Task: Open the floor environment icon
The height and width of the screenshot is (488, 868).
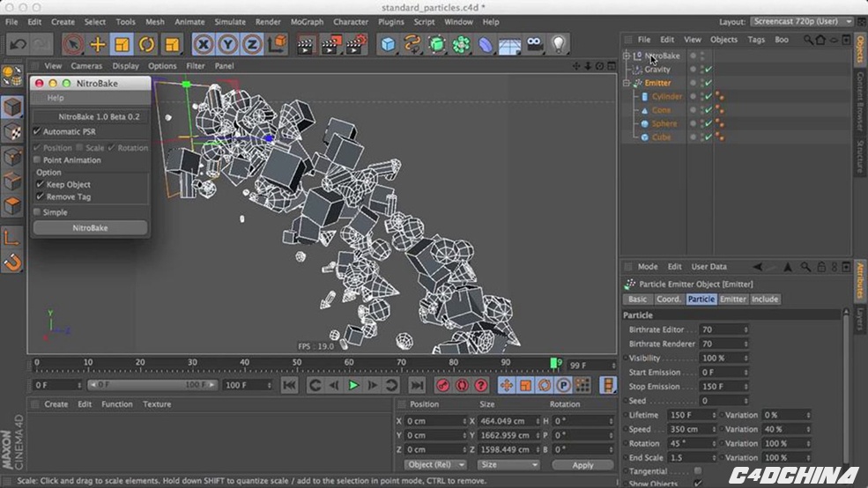Action: pyautogui.click(x=510, y=44)
